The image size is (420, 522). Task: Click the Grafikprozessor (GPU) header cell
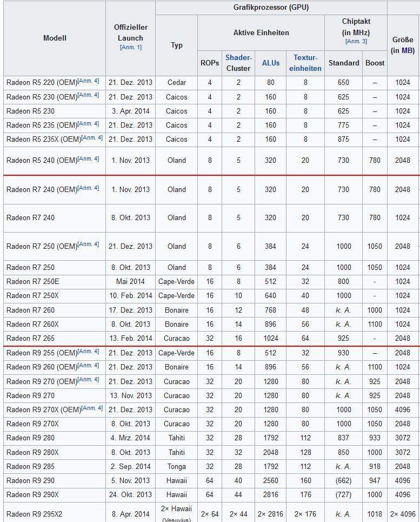271,8
